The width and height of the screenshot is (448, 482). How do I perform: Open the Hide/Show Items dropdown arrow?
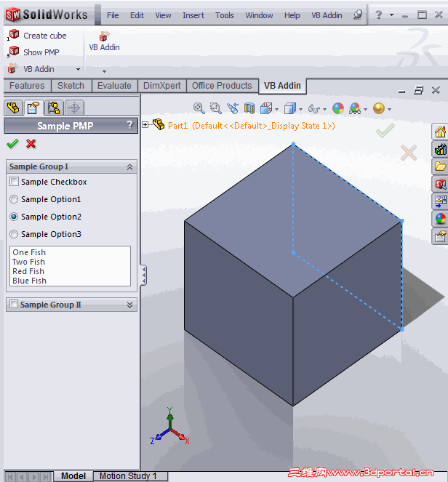coord(324,109)
